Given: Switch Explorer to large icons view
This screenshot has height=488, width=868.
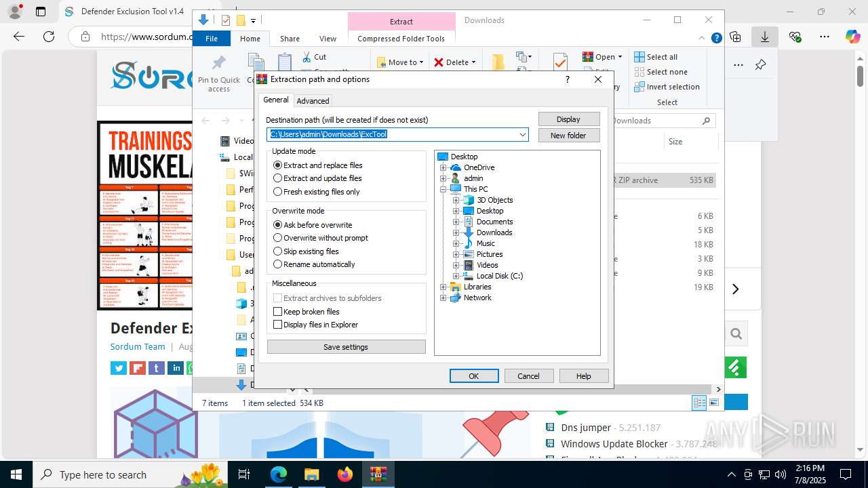Looking at the screenshot, I should [x=714, y=403].
